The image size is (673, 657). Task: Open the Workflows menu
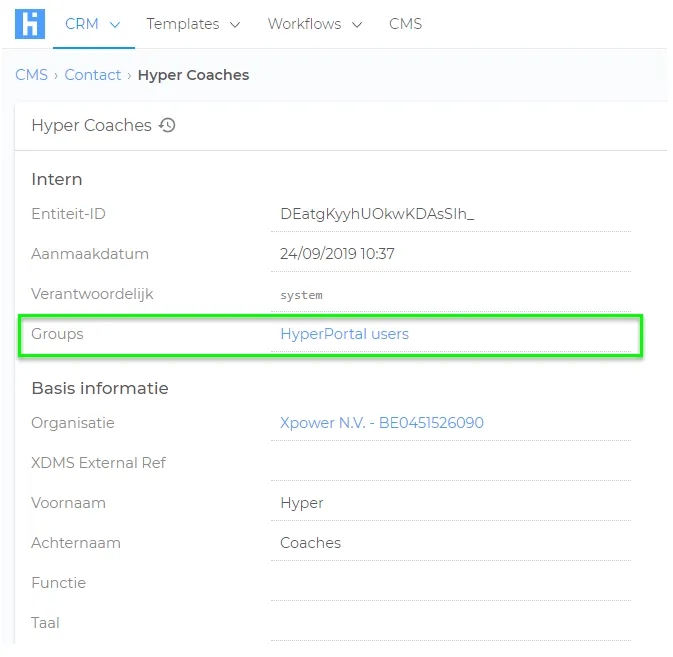point(304,24)
